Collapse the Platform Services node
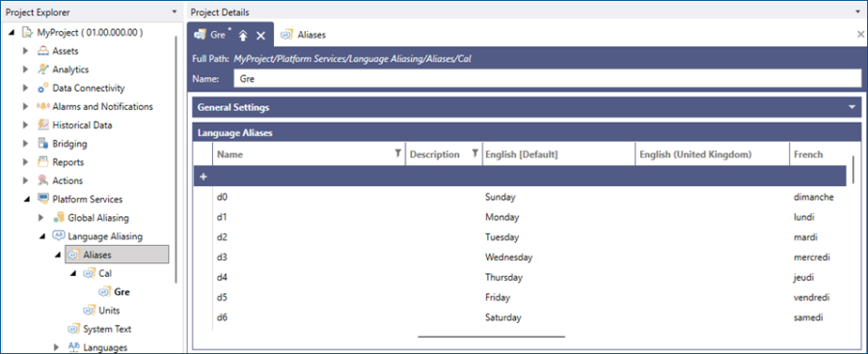The image size is (868, 354). pos(27,200)
